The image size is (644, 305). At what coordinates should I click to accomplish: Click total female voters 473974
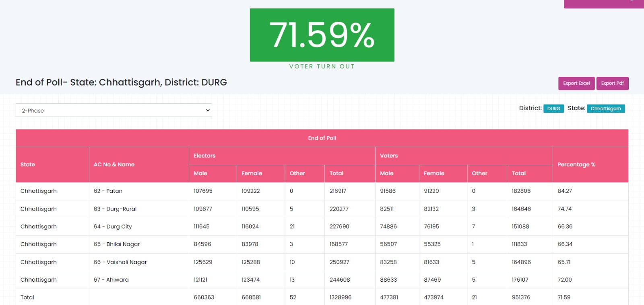point(433,297)
